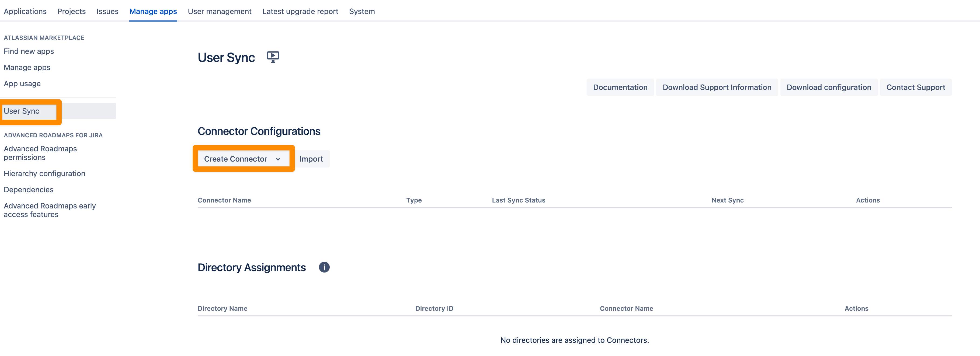Click the Import button
980x356 pixels.
click(311, 159)
